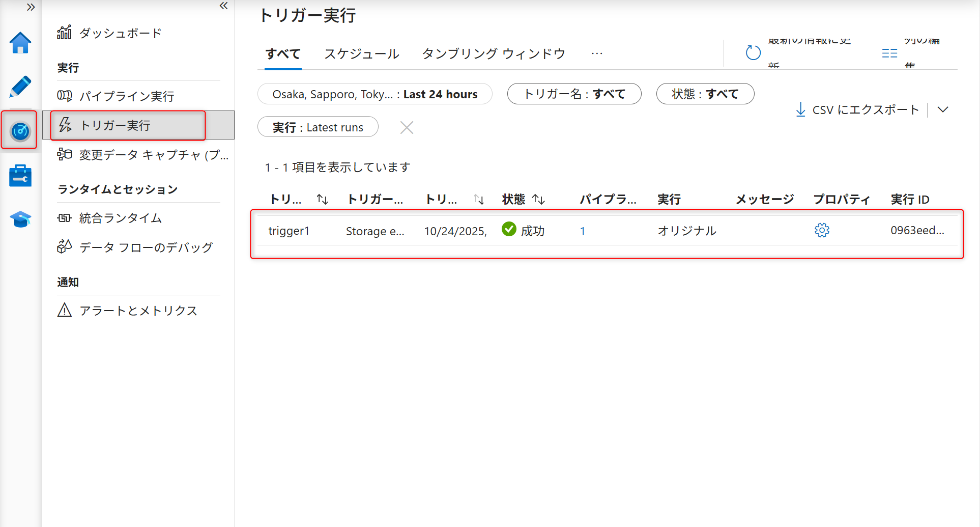Go to the Home icon in sidebar
This screenshot has width=980, height=527.
pos(19,43)
